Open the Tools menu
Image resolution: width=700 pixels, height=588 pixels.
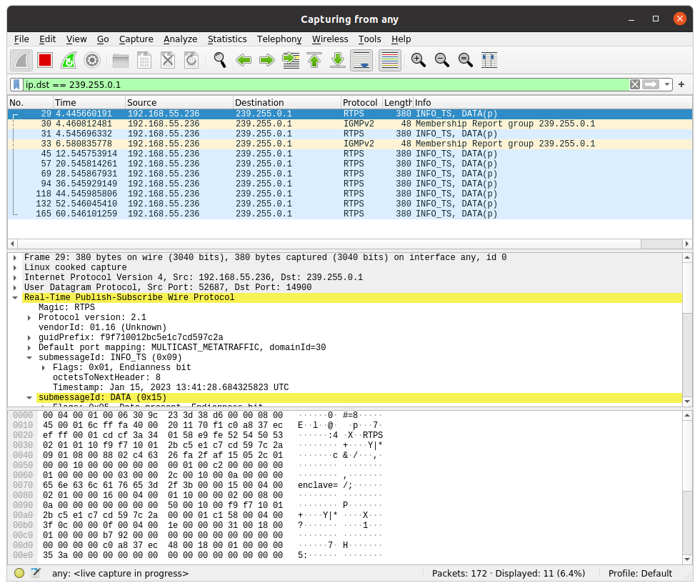(370, 39)
